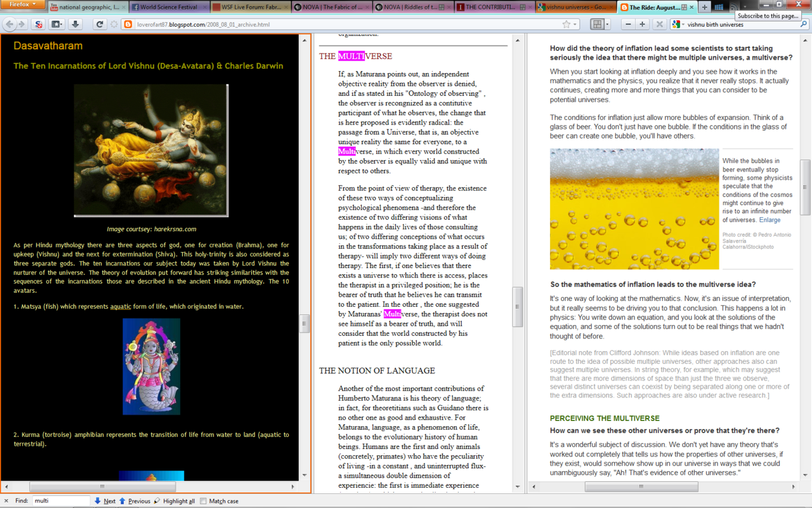
Task: Click the zoom out minus button
Action: tap(628, 24)
